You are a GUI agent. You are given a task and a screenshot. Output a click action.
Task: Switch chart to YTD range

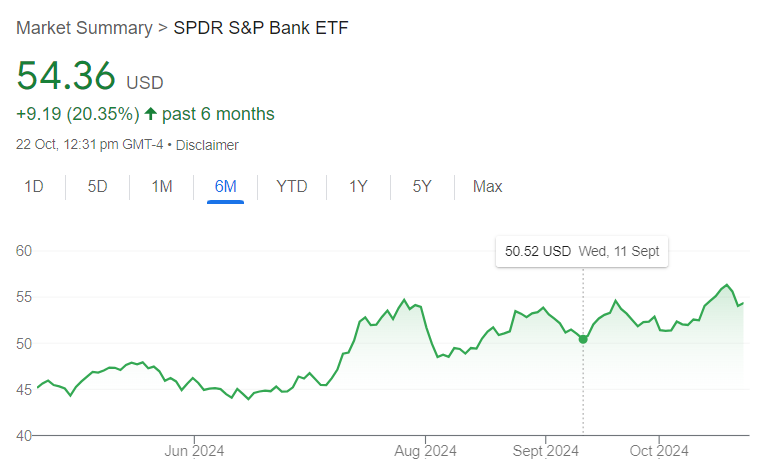click(292, 186)
